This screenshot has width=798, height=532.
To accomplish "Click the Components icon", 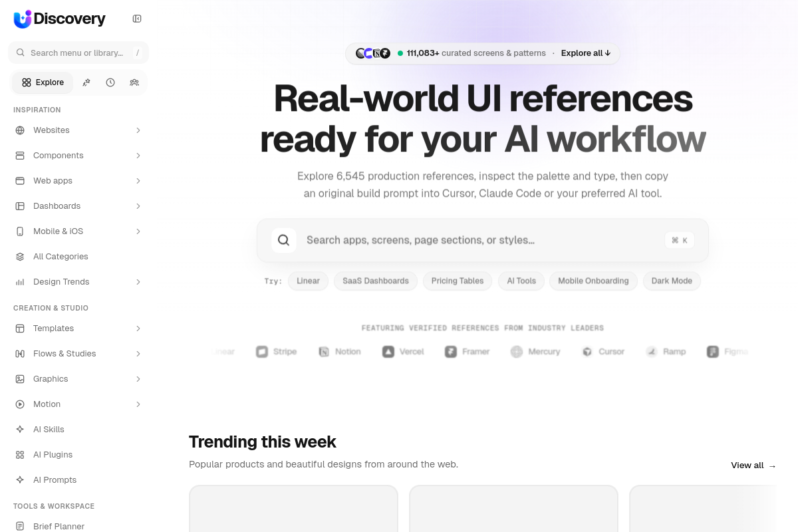I will click(20, 156).
